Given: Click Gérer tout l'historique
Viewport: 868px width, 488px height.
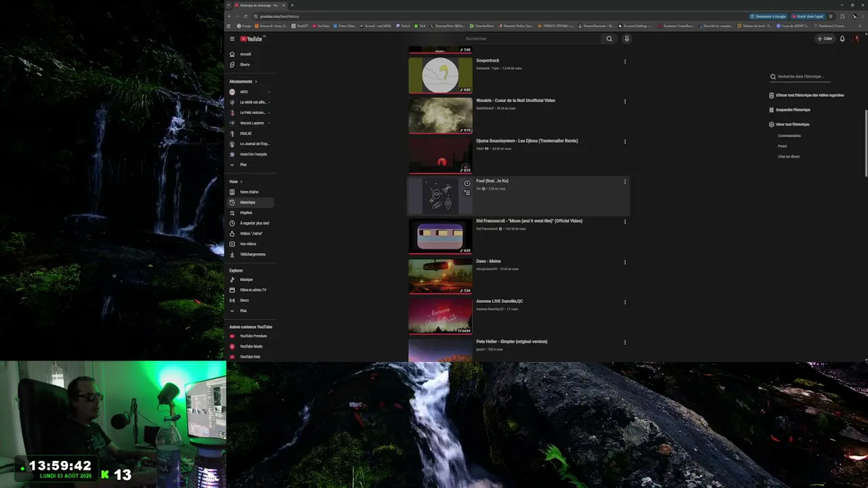Looking at the screenshot, I should point(789,125).
